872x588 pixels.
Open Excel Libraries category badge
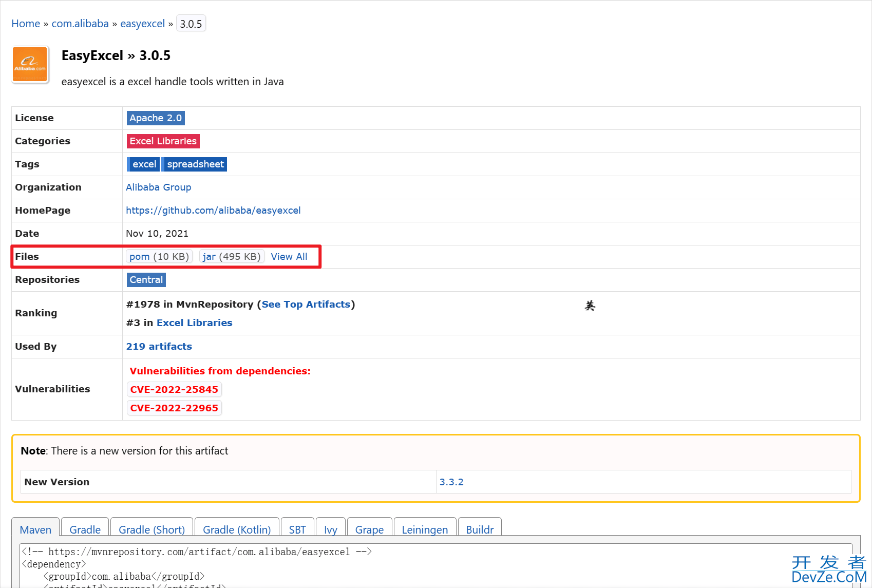pyautogui.click(x=163, y=141)
